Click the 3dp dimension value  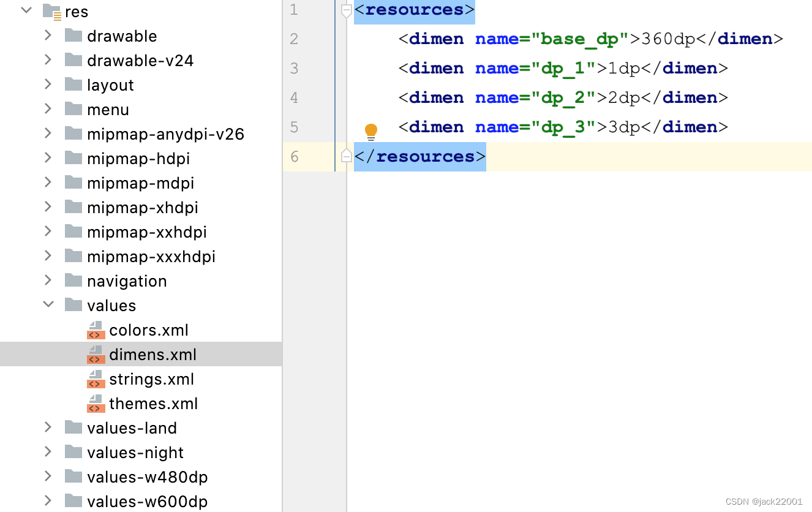(625, 127)
